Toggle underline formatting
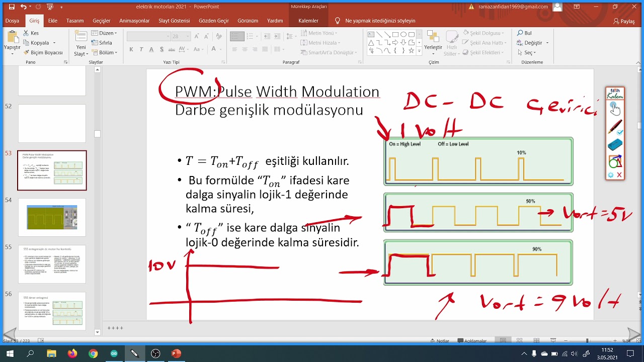Screen dimensions: 644x362 pyautogui.click(x=151, y=49)
